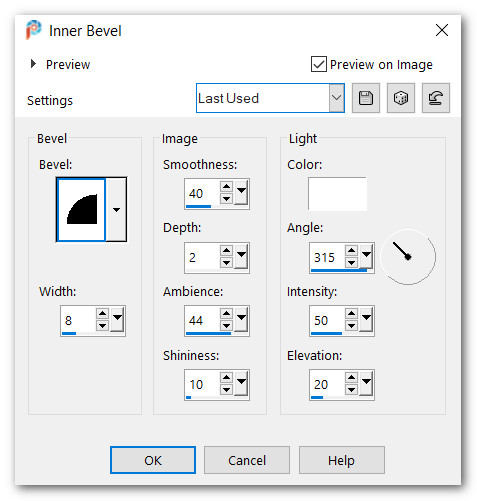Image resolution: width=477 pixels, height=501 pixels.
Task: Open the Ambience slider popup arrow
Action: (241, 319)
